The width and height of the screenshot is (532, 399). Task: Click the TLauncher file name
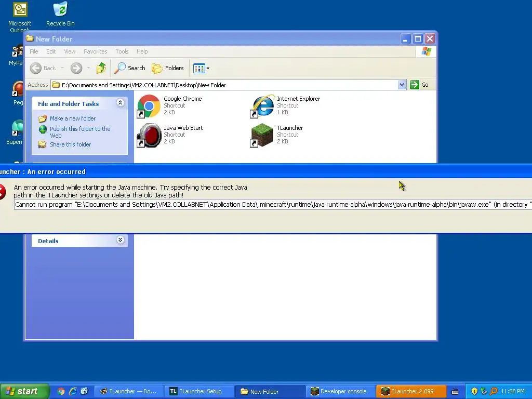(290, 128)
